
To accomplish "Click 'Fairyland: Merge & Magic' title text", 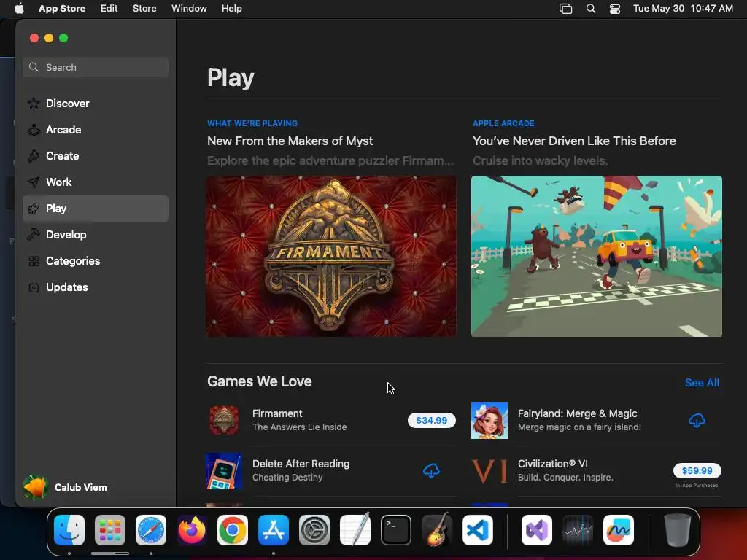I will pos(578,413).
